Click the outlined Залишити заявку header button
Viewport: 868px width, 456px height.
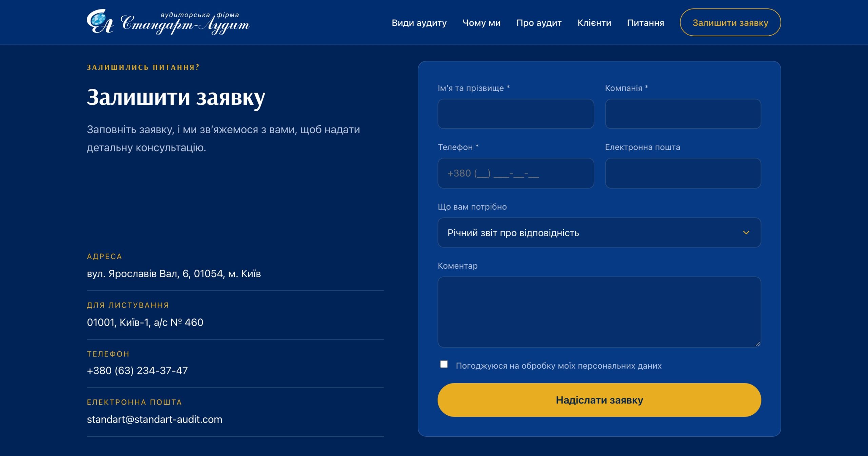pos(730,22)
